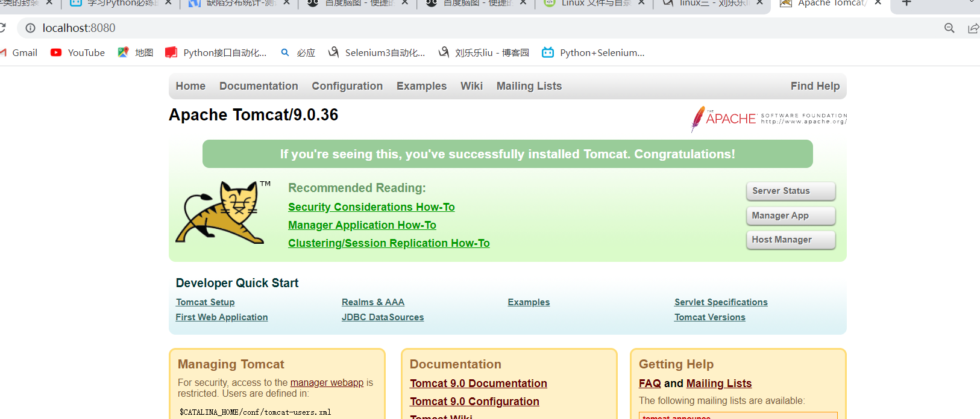Open the YouTube bookmark
The image size is (980, 419).
[78, 53]
